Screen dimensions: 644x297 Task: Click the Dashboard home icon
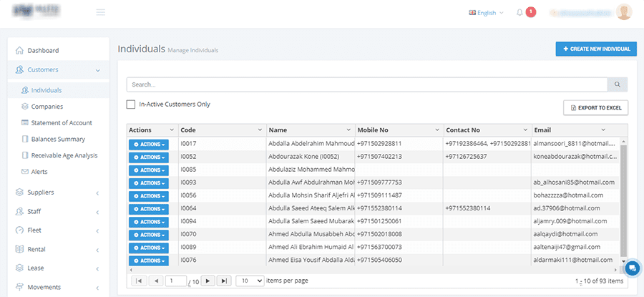click(19, 51)
